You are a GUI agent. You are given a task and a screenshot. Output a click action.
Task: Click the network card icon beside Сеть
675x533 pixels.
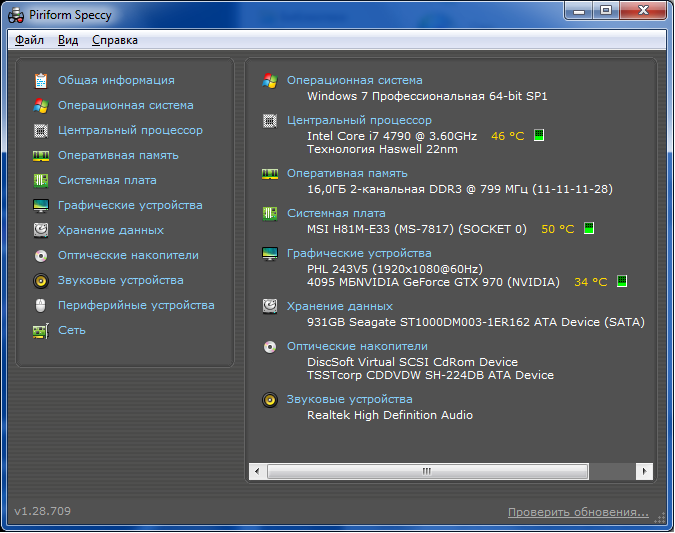(x=41, y=331)
